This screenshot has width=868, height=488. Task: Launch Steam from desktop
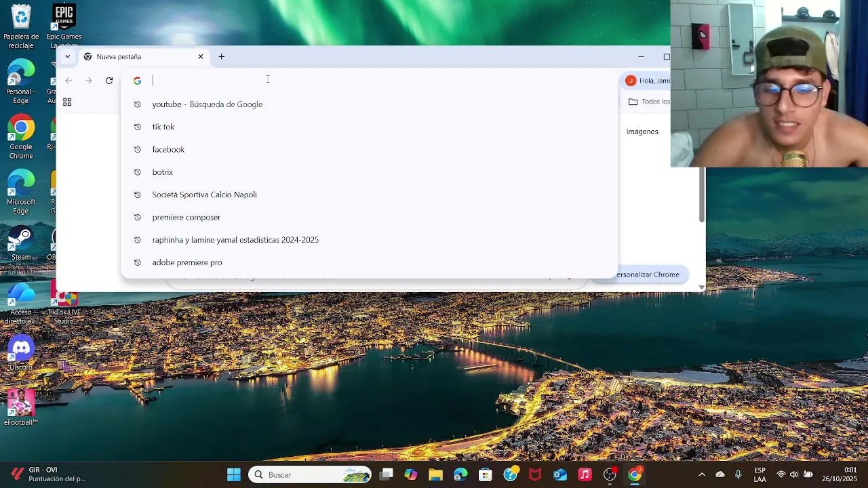[x=21, y=243]
